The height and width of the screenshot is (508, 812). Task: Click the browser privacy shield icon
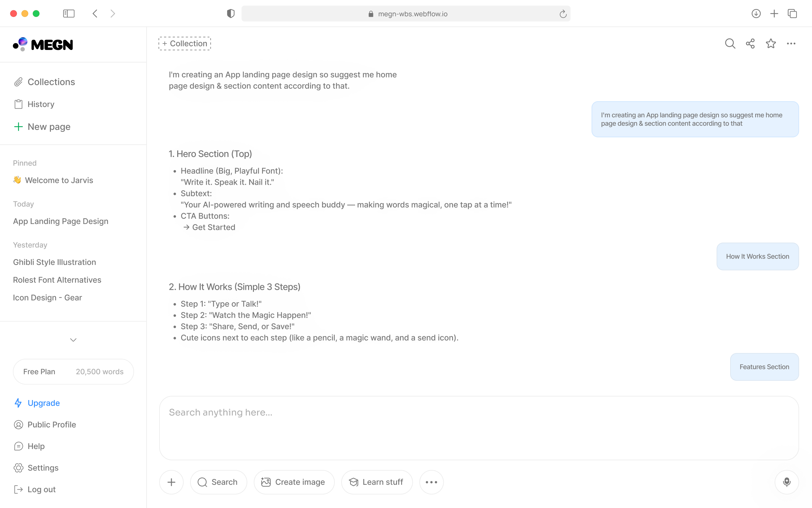(x=231, y=14)
